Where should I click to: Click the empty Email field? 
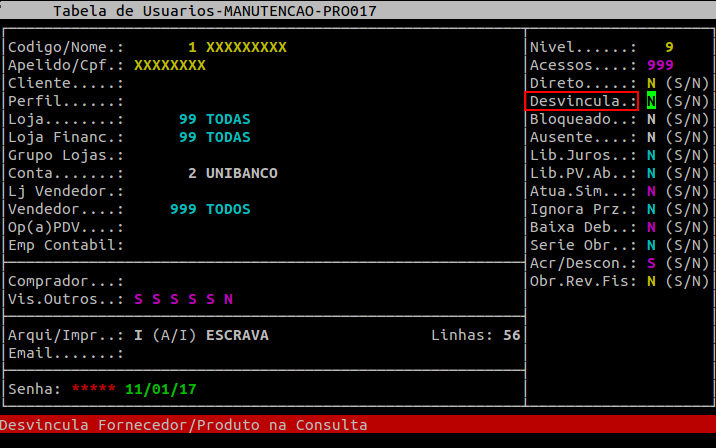pyautogui.click(x=320, y=353)
